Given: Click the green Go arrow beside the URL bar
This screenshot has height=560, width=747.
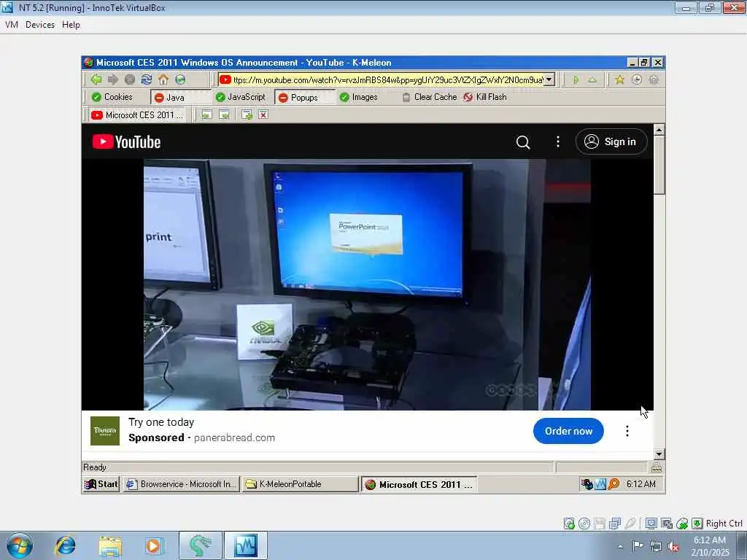Looking at the screenshot, I should click(576, 80).
